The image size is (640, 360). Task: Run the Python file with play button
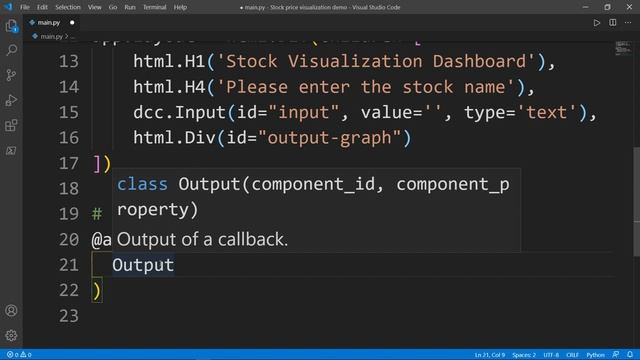click(x=597, y=23)
